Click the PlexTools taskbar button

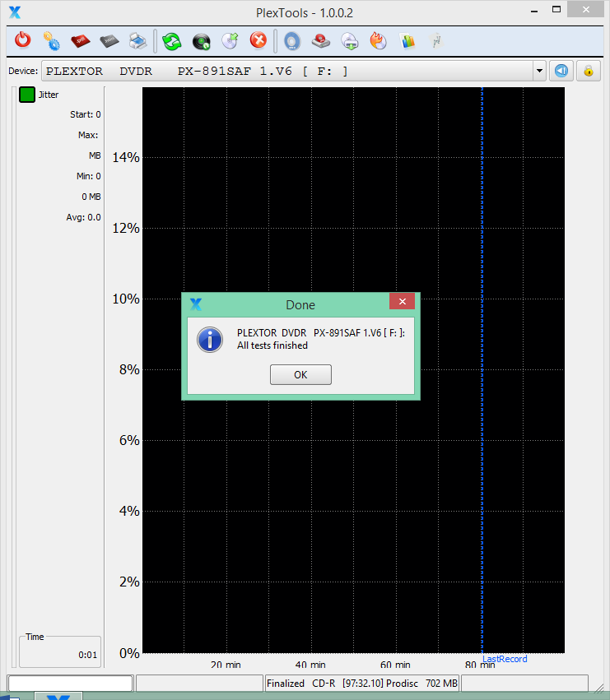58,696
